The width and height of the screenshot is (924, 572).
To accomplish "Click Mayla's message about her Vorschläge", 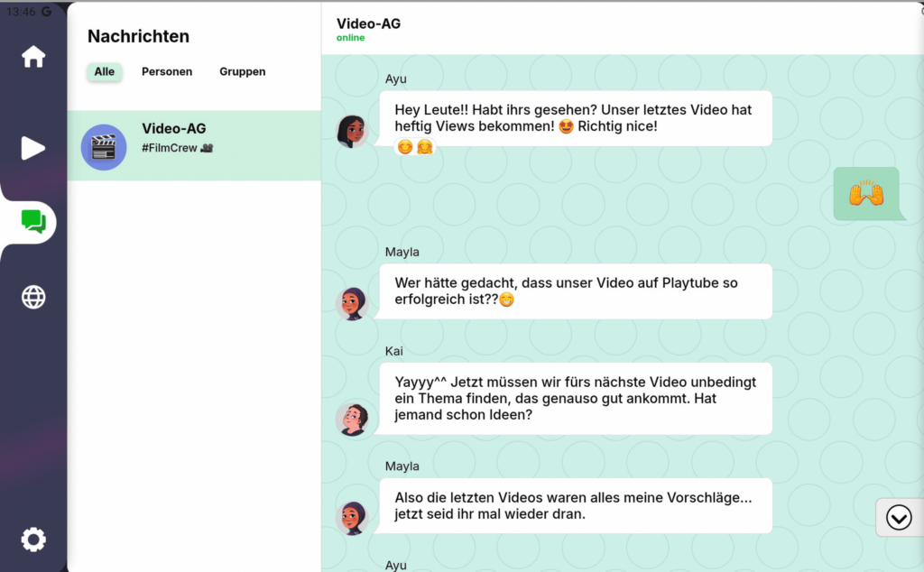I will tap(575, 505).
